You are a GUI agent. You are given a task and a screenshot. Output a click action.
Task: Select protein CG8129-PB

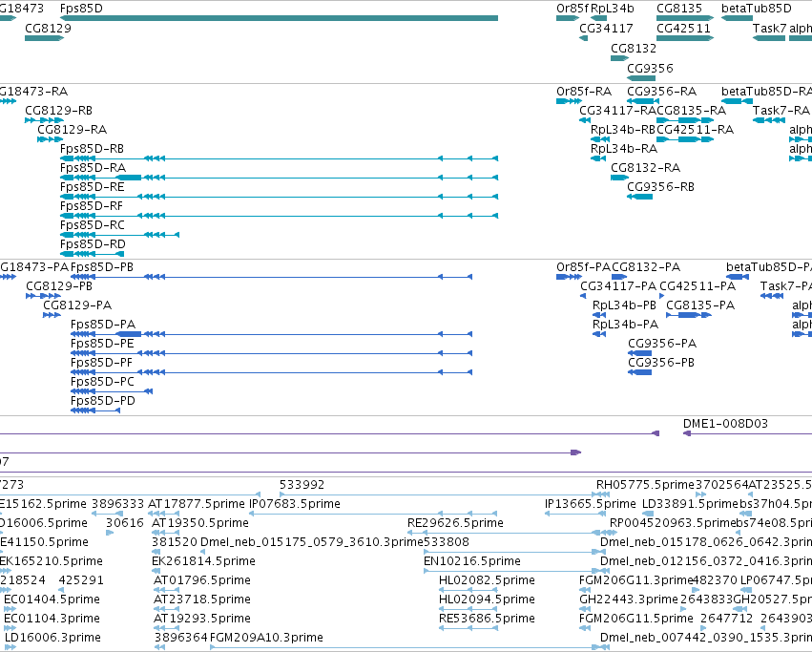(59, 287)
